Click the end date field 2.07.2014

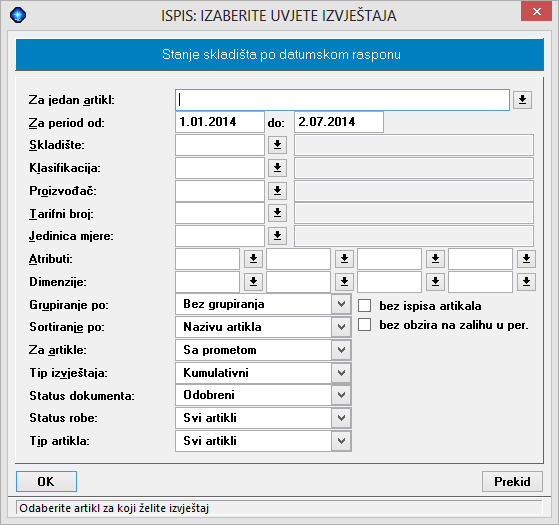coord(339,122)
